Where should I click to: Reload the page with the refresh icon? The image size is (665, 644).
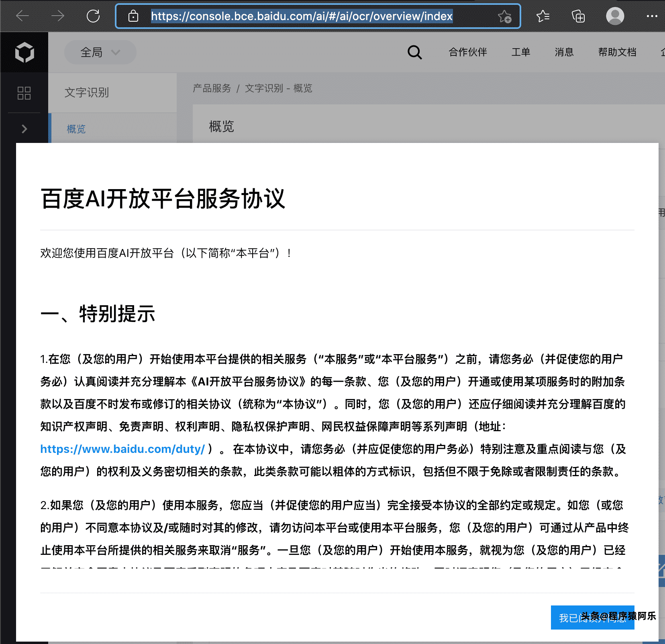tap(93, 16)
